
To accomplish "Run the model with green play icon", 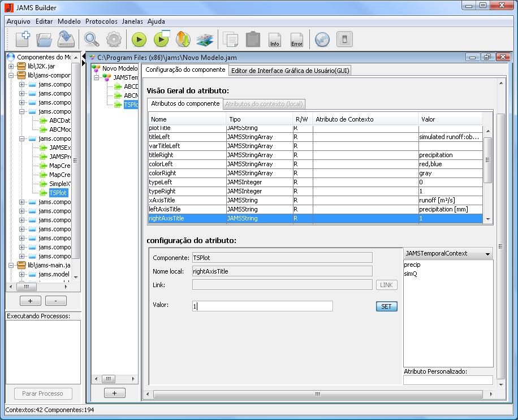I will 139,39.
